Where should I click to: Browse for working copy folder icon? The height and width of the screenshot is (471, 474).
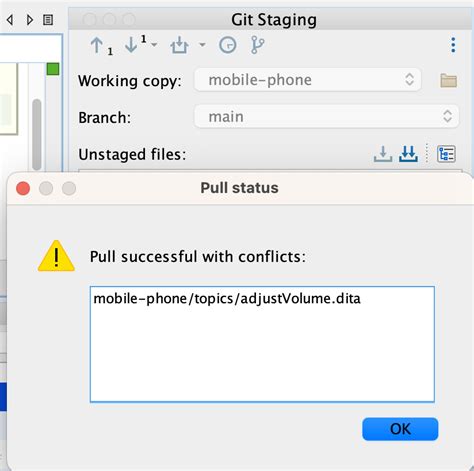[448, 80]
